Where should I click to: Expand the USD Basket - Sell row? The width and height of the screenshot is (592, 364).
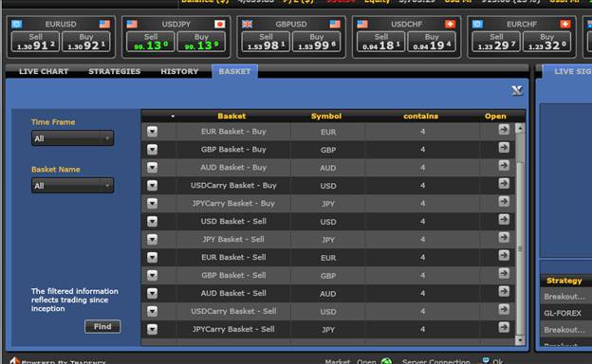pos(152,221)
